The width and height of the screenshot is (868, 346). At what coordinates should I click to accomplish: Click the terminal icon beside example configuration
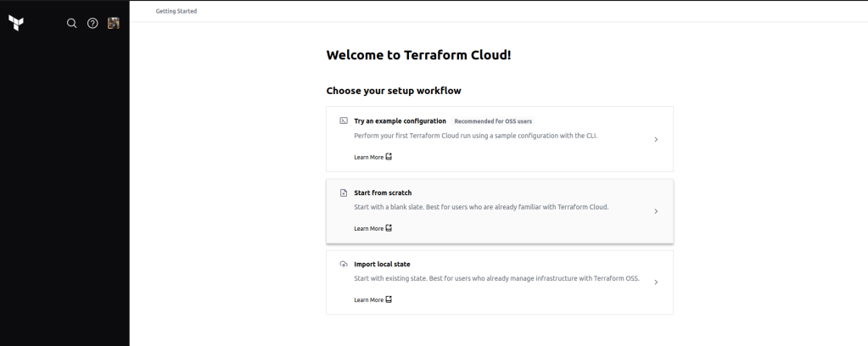(x=344, y=121)
